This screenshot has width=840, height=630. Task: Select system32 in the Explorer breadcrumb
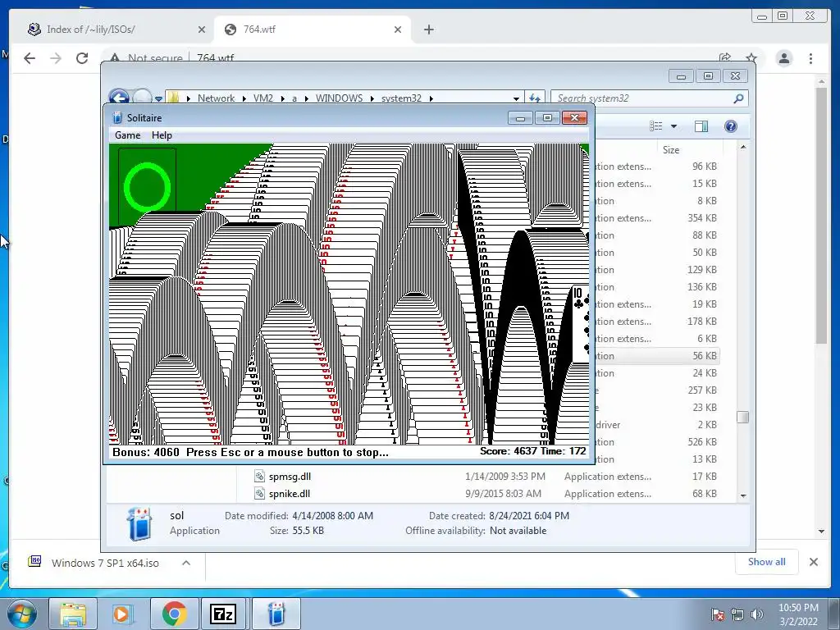click(x=401, y=98)
